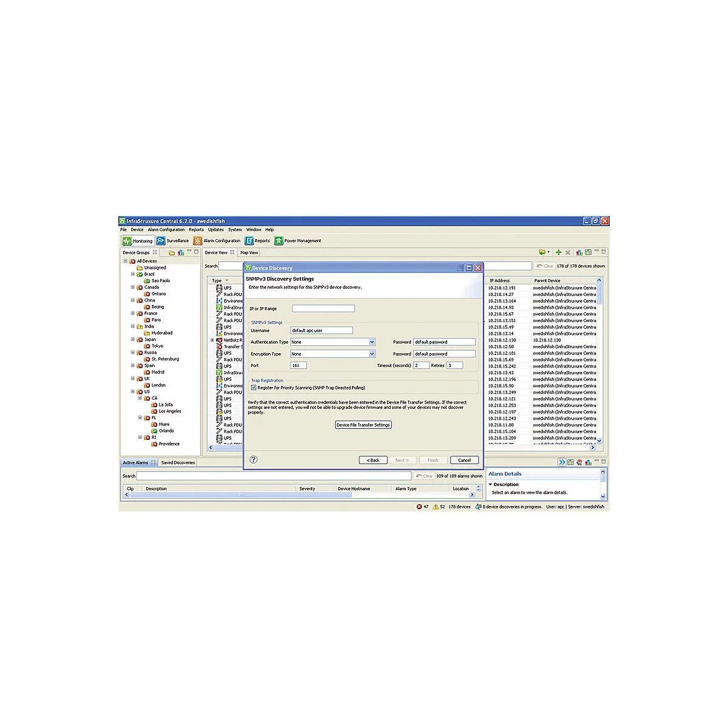The height and width of the screenshot is (728, 728).
Task: Open the folder dropdown arrow in Device View toolbar
Action: 548,252
